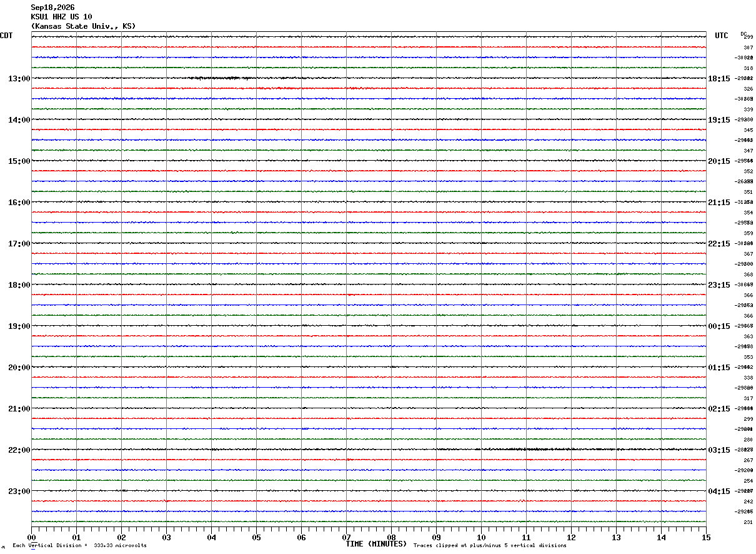Click the 18:15 UTC time label
The image size is (756, 554).
coord(719,79)
